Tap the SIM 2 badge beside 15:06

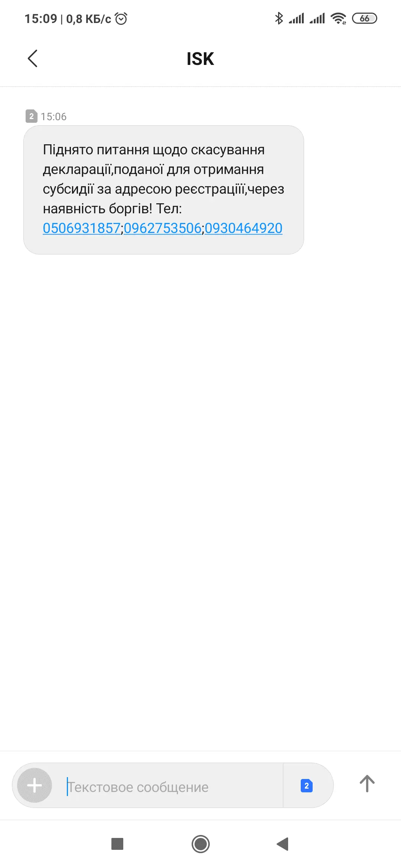(x=32, y=116)
